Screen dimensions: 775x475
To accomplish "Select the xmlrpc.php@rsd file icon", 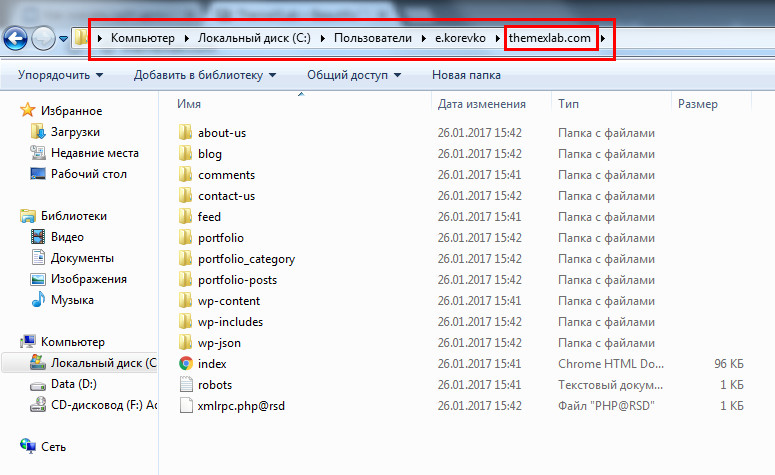I will point(186,406).
